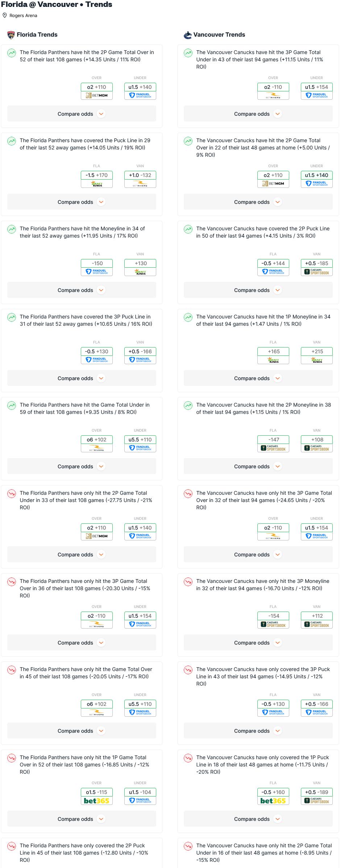Click the Florida Panthers team logo
340x868 pixels.
click(x=11, y=35)
